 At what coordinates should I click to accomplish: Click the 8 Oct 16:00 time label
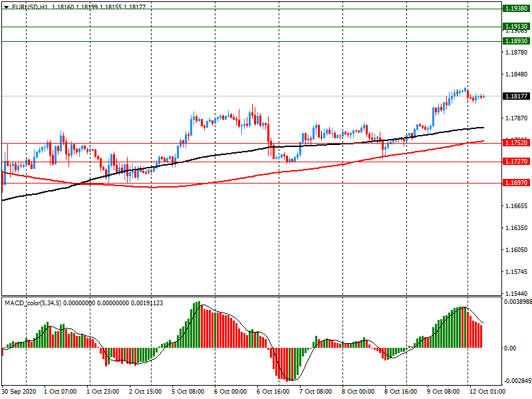(x=401, y=392)
